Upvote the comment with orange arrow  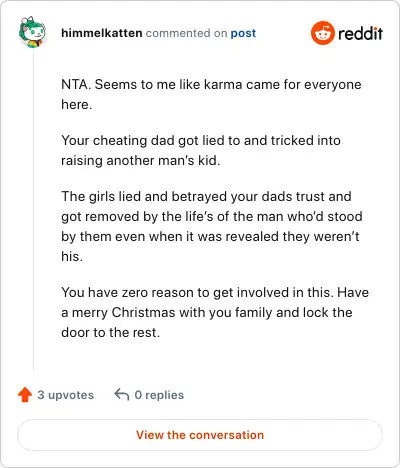click(25, 395)
